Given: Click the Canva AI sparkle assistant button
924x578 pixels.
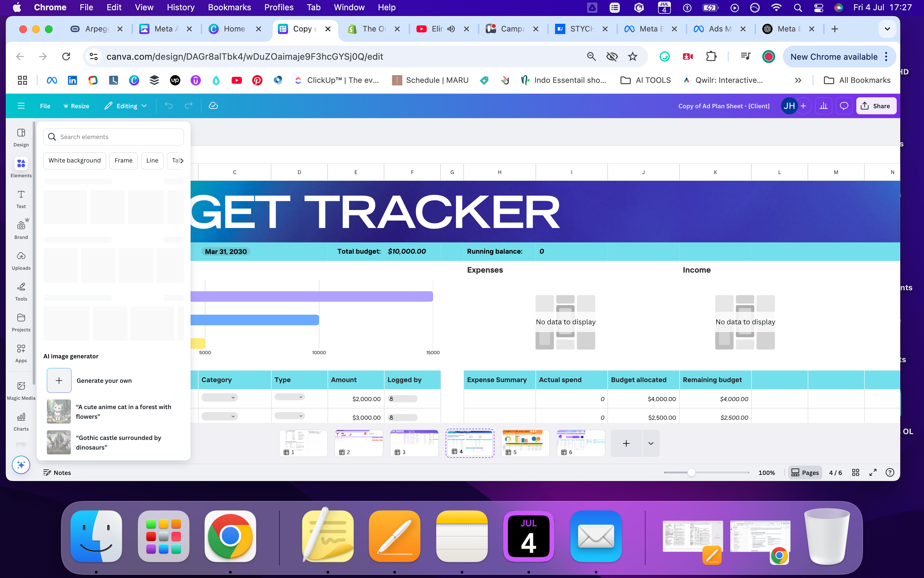Looking at the screenshot, I should point(21,465).
